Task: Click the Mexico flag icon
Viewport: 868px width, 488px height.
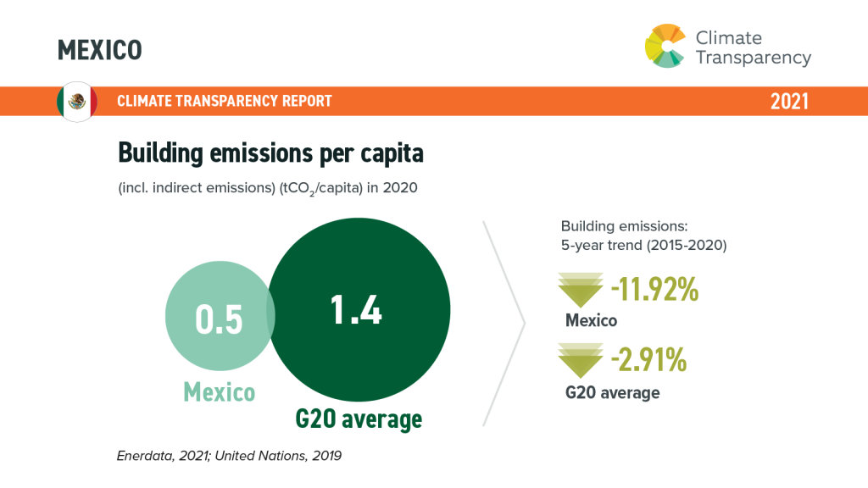Action: click(77, 103)
